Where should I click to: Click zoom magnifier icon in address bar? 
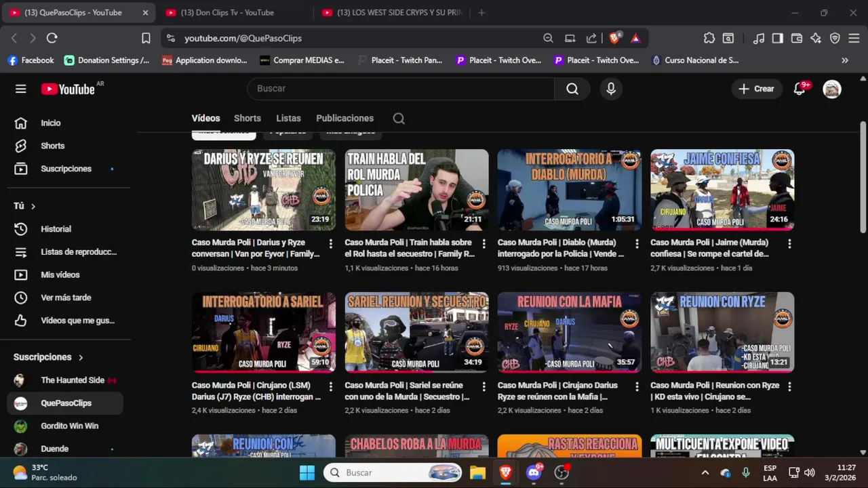click(x=548, y=39)
